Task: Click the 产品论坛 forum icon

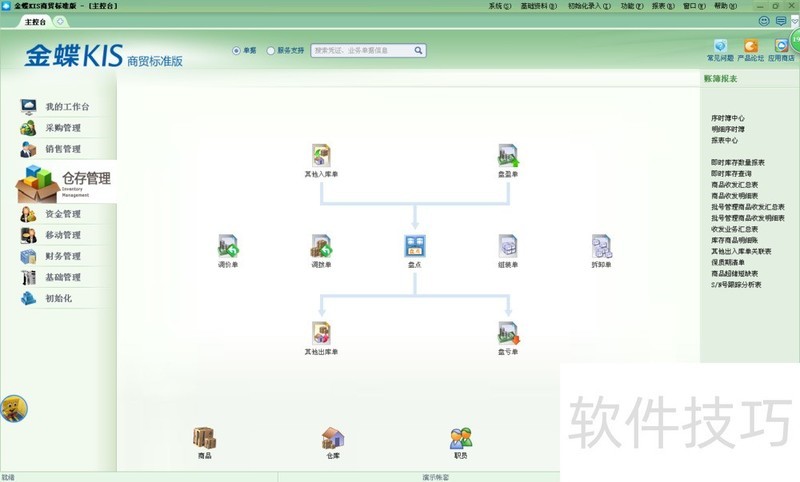Action: [x=751, y=46]
